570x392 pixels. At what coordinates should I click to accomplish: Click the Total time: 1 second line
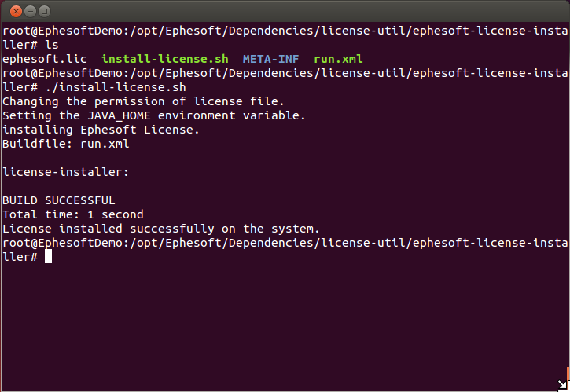[x=72, y=214]
